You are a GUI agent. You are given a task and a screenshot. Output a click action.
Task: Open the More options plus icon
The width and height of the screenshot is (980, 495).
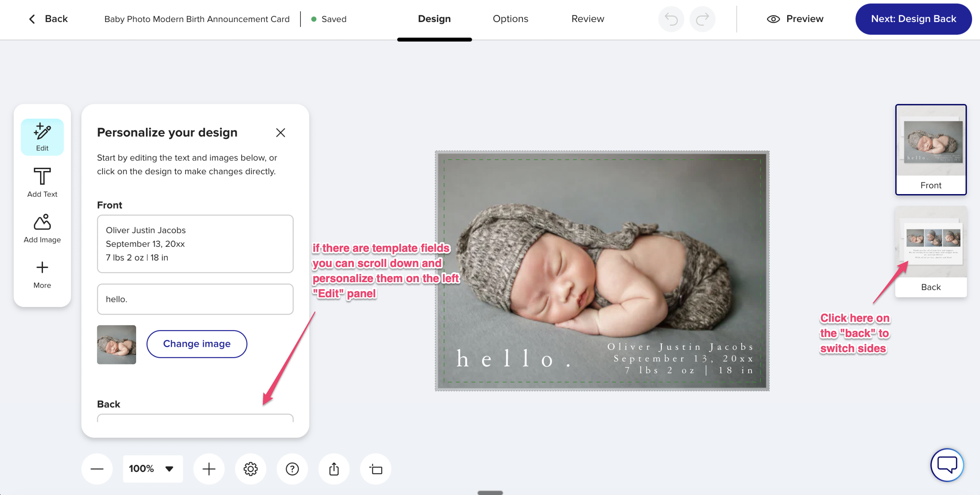(x=42, y=274)
